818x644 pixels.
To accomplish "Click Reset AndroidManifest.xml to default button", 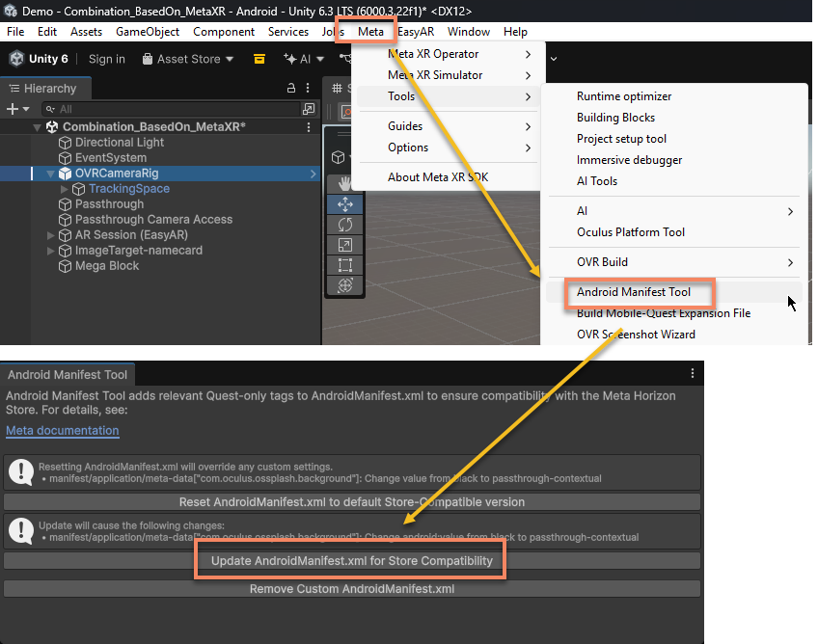I will coord(352,502).
